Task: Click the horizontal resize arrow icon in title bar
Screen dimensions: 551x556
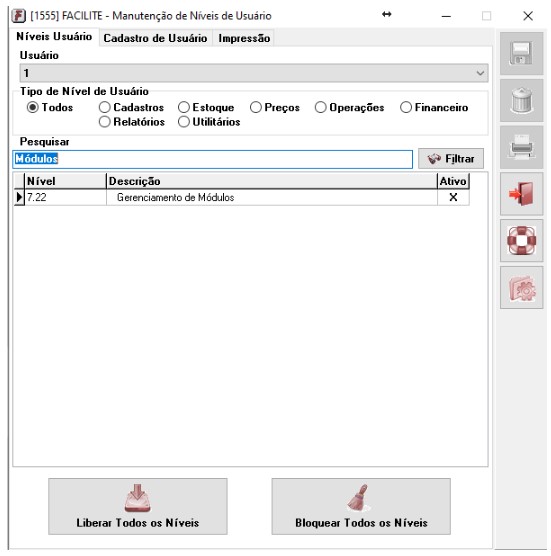Action: pyautogui.click(x=386, y=15)
